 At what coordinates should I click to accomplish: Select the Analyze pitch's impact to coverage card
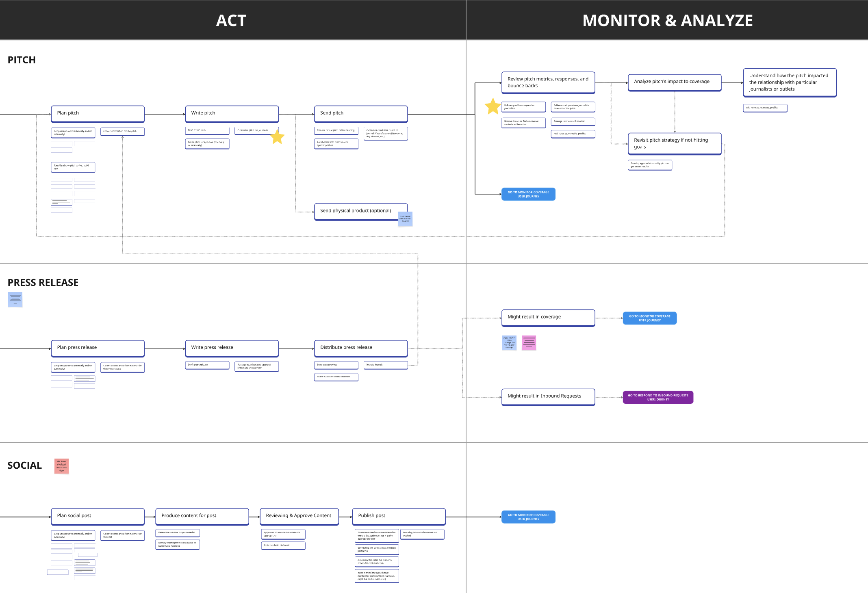pyautogui.click(x=674, y=82)
